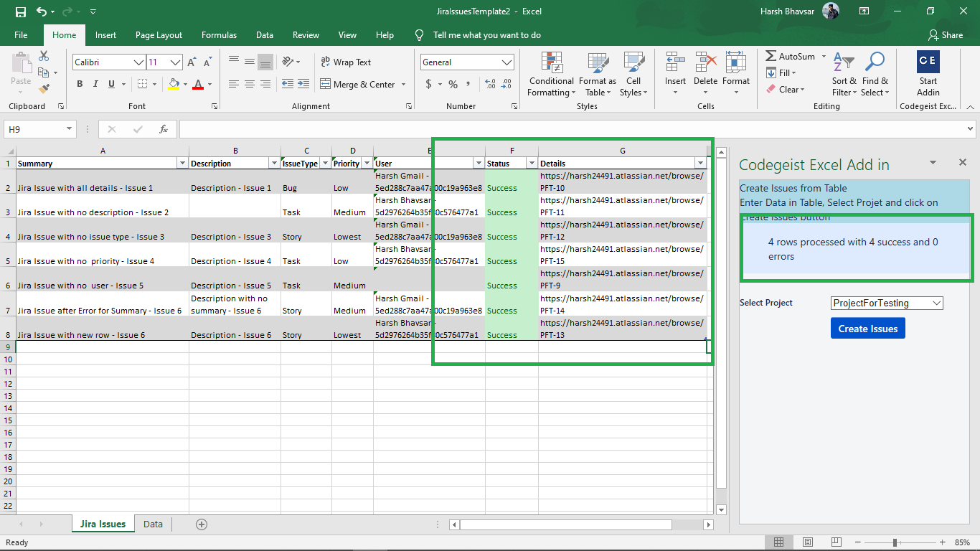Open Sort & Filter
The image size is (980, 551).
coord(844,75)
